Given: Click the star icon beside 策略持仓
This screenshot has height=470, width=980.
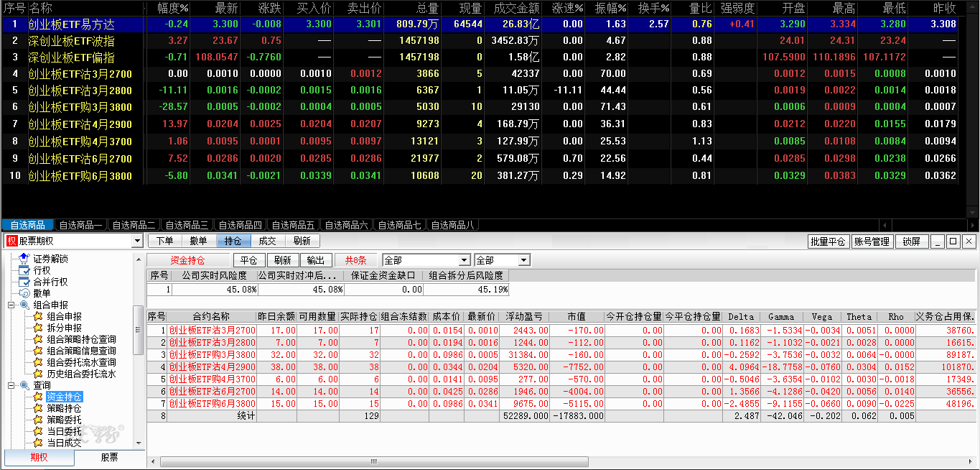Looking at the screenshot, I should [x=38, y=408].
